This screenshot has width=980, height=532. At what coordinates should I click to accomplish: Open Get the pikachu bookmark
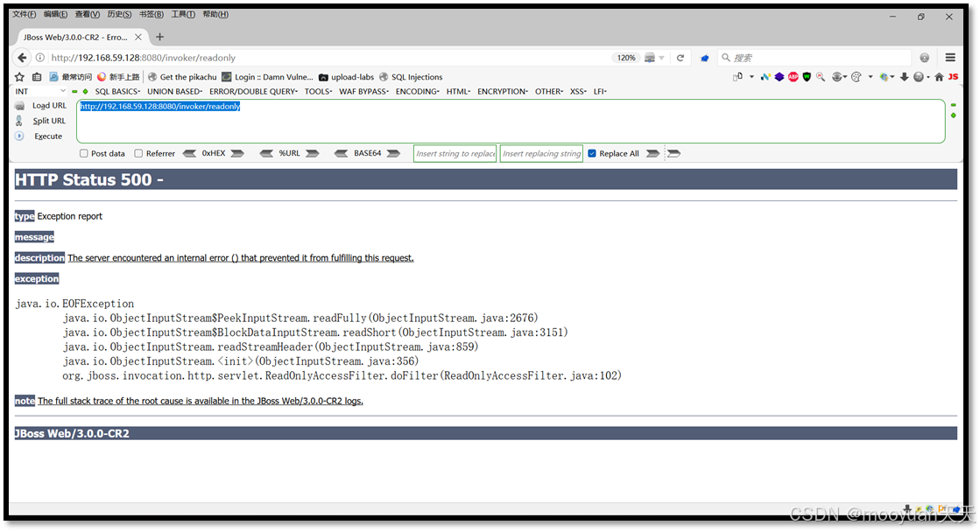click(182, 77)
